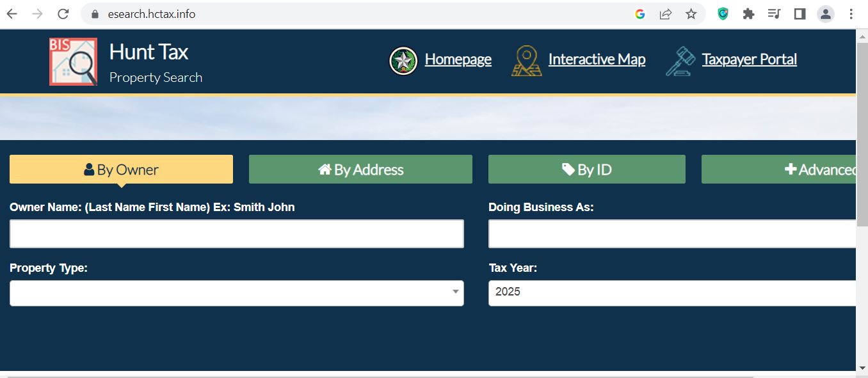Open the profile avatar icon
This screenshot has width=868, height=378.
826,13
